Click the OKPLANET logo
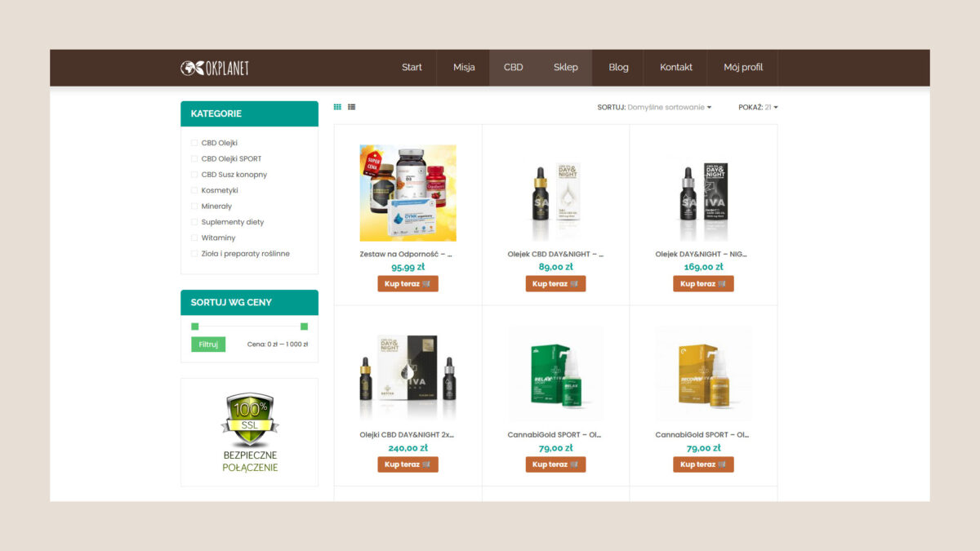The image size is (980, 551). pos(216,68)
